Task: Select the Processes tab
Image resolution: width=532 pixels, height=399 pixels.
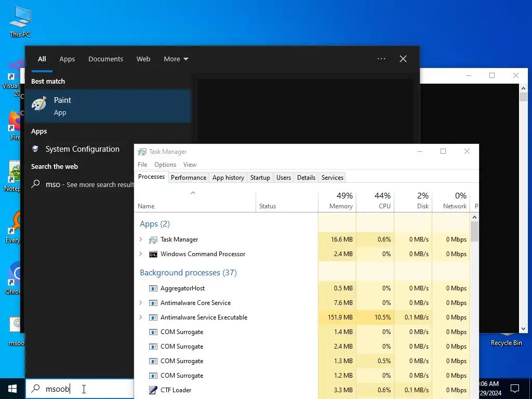Action: tap(151, 177)
